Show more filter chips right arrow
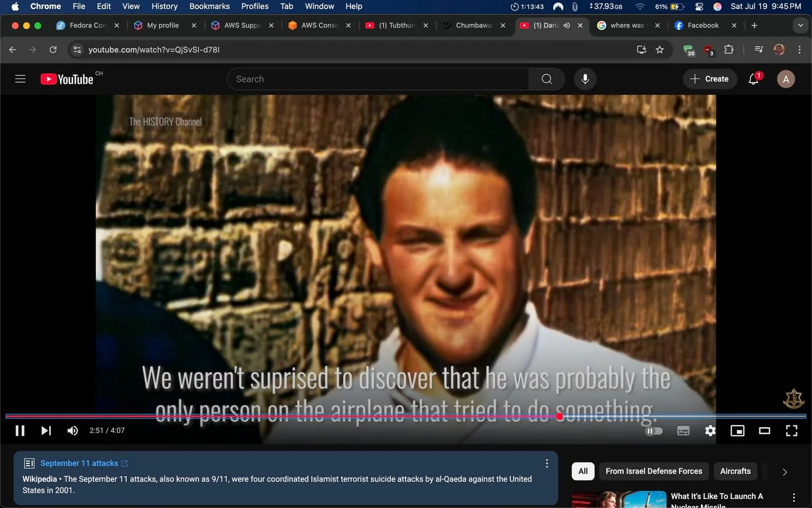 click(785, 471)
